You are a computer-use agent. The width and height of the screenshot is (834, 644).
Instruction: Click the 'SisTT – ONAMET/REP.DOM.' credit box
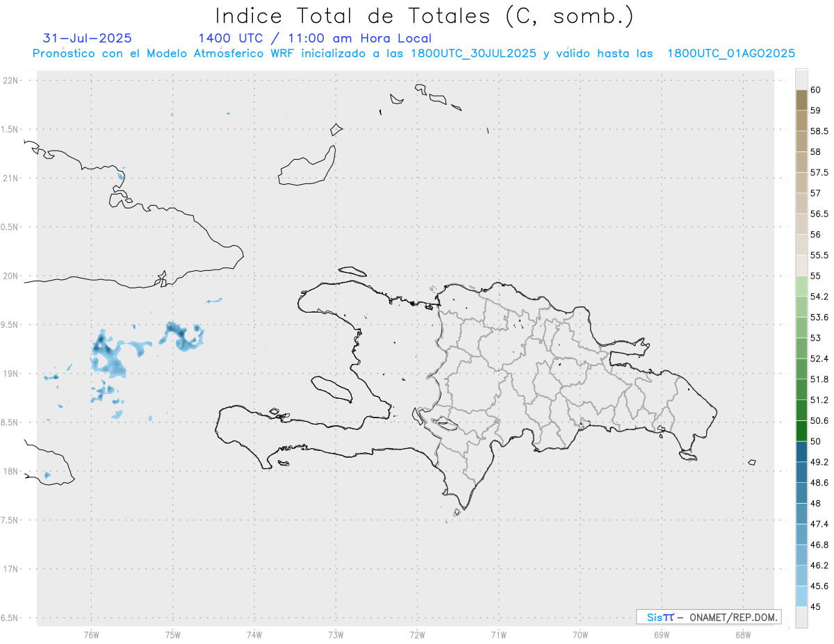click(709, 617)
